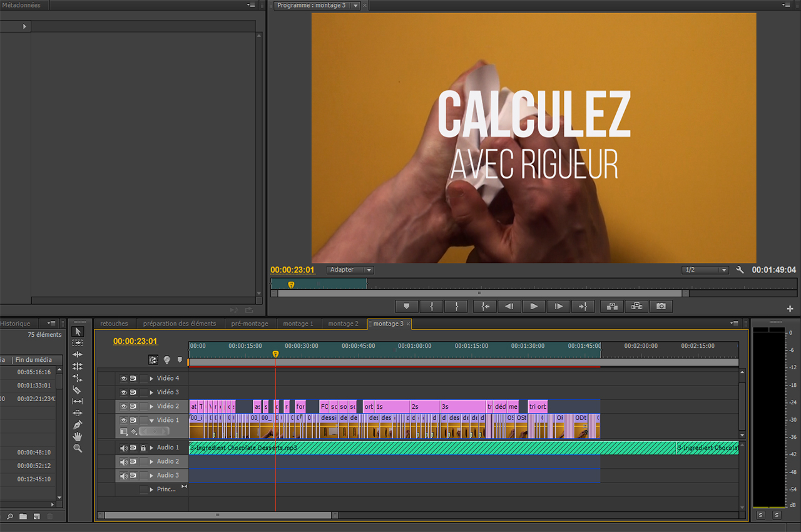The image size is (801, 532).
Task: Open the Programme sequence dropdown arrow
Action: point(356,6)
